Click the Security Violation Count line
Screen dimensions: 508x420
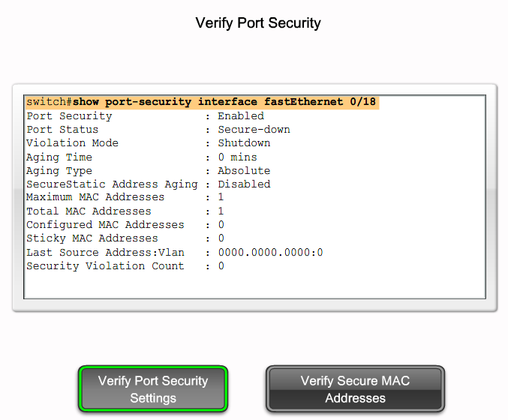[125, 266]
